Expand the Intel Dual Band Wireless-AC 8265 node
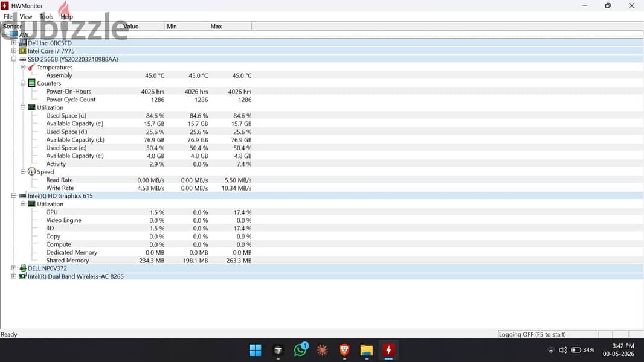The image size is (644, 362). point(14,276)
